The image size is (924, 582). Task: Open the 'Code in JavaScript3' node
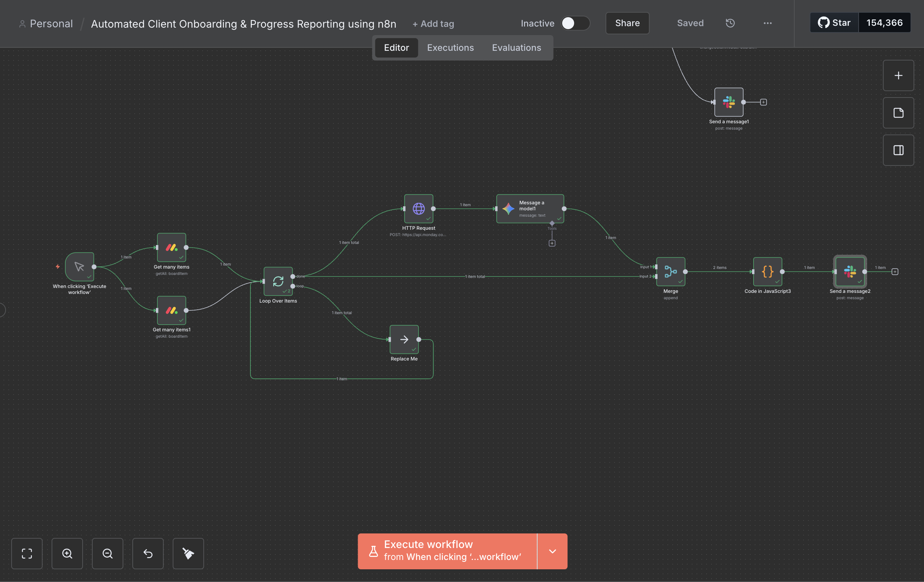click(x=767, y=272)
